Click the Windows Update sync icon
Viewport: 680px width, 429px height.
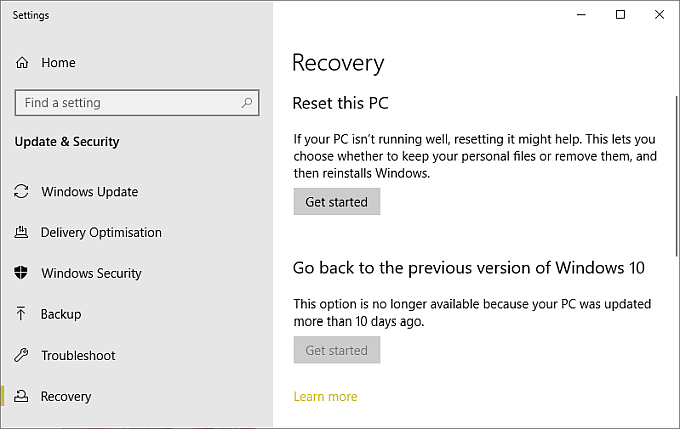click(22, 192)
